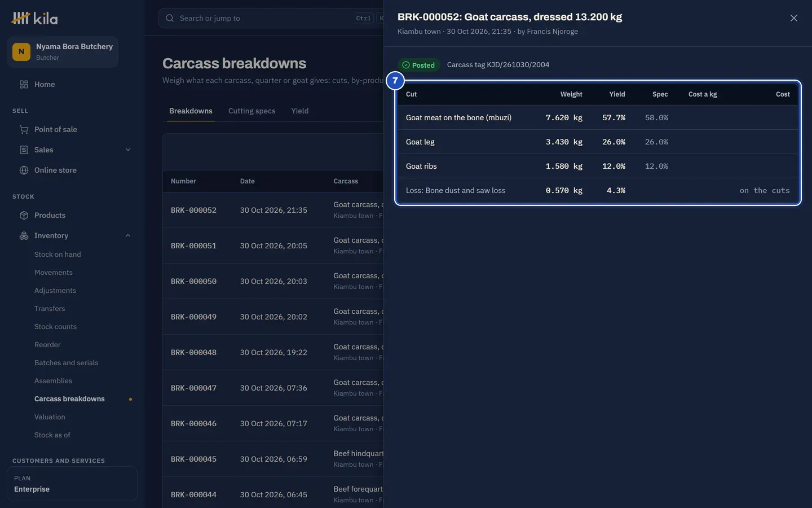Click the Goat leg cut row
The height and width of the screenshot is (508, 812).
pyautogui.click(x=598, y=142)
